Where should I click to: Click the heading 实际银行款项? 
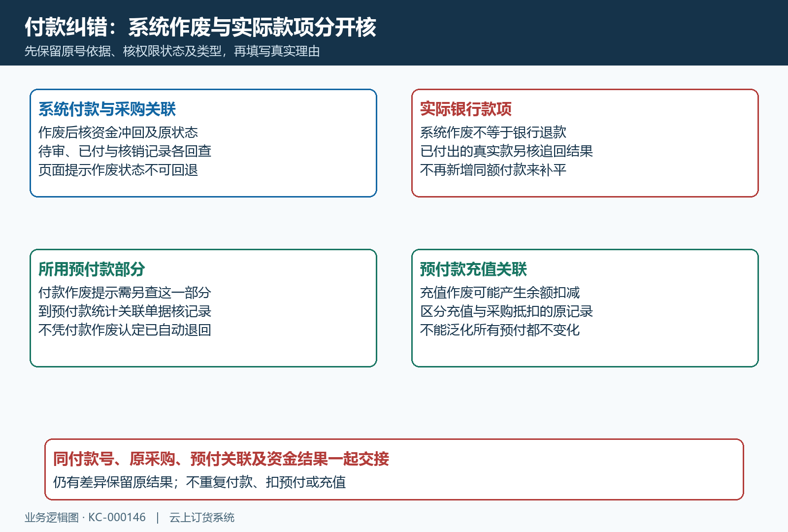tap(465, 109)
